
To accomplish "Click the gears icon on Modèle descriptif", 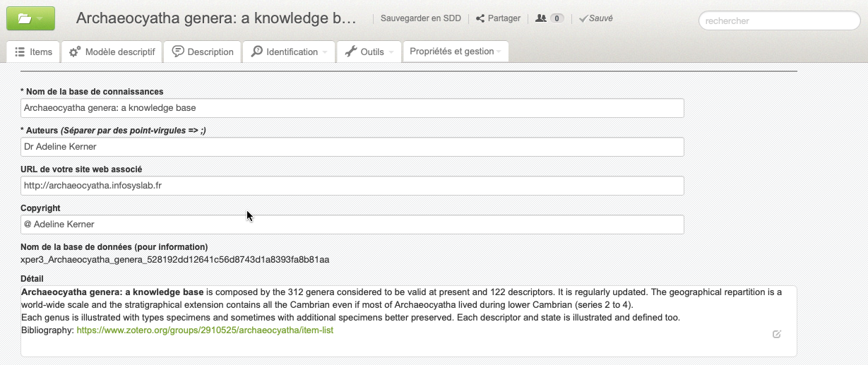I will click(x=75, y=52).
